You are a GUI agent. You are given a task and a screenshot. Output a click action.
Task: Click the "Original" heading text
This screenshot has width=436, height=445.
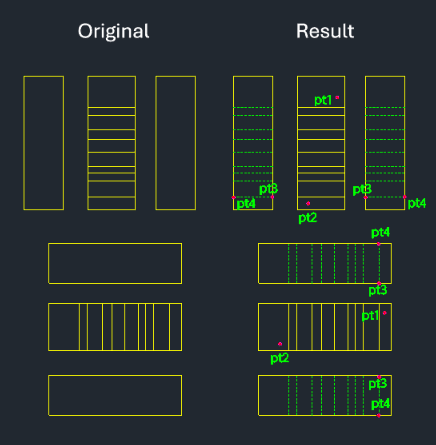point(113,32)
